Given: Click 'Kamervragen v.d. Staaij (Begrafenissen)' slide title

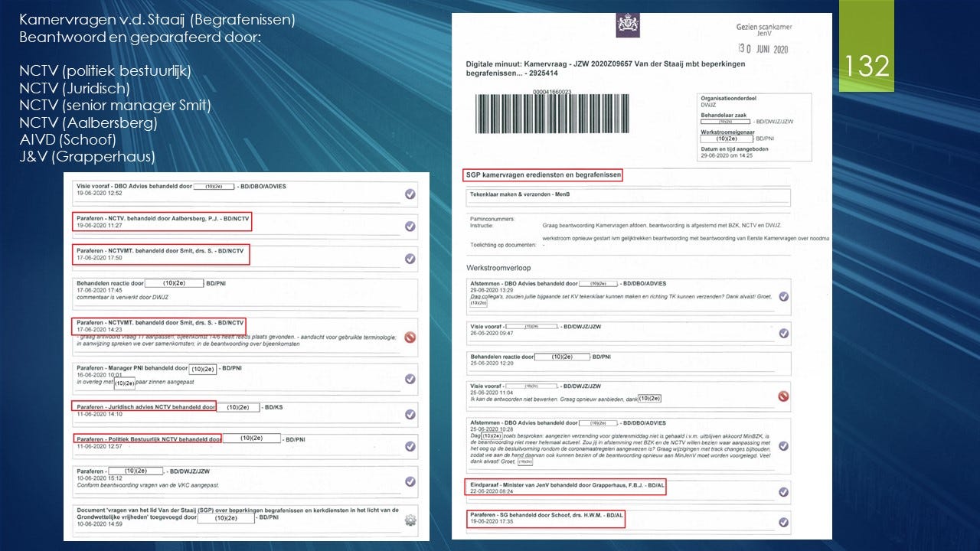Looking at the screenshot, I should (x=158, y=18).
